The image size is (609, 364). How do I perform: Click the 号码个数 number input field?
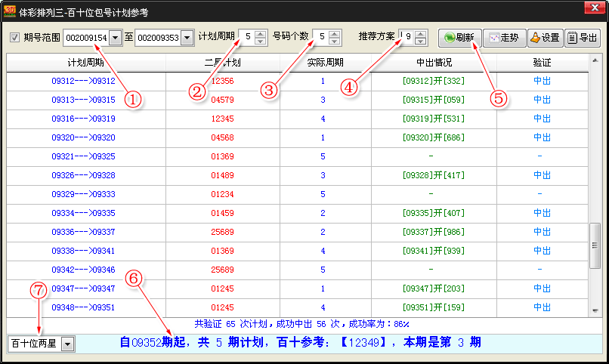[321, 37]
